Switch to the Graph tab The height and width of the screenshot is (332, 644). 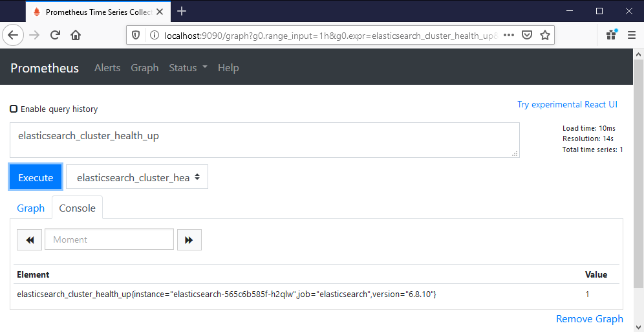[31, 208]
